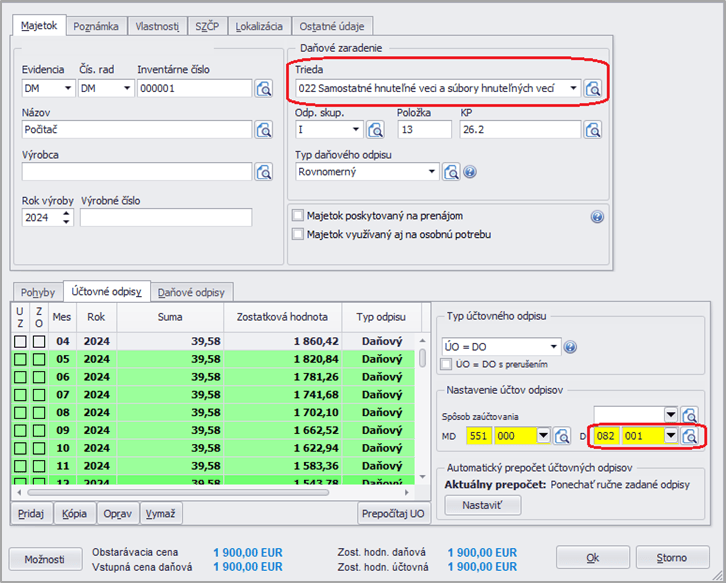
Task: Expand the Trieda dropdown list
Action: [574, 89]
